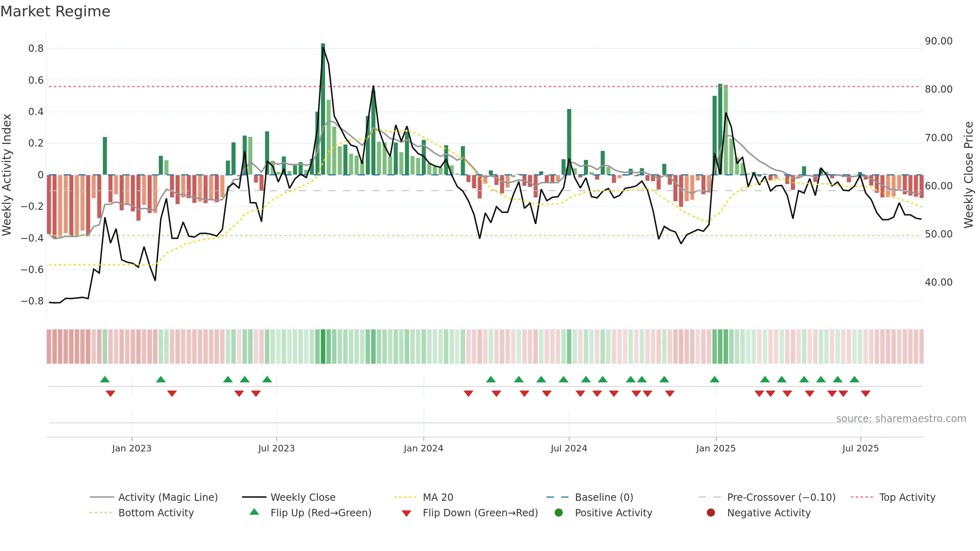Toggle the Flip Down (Green→Red) legend entry
Viewport: 980px width, 551px height.
click(470, 513)
